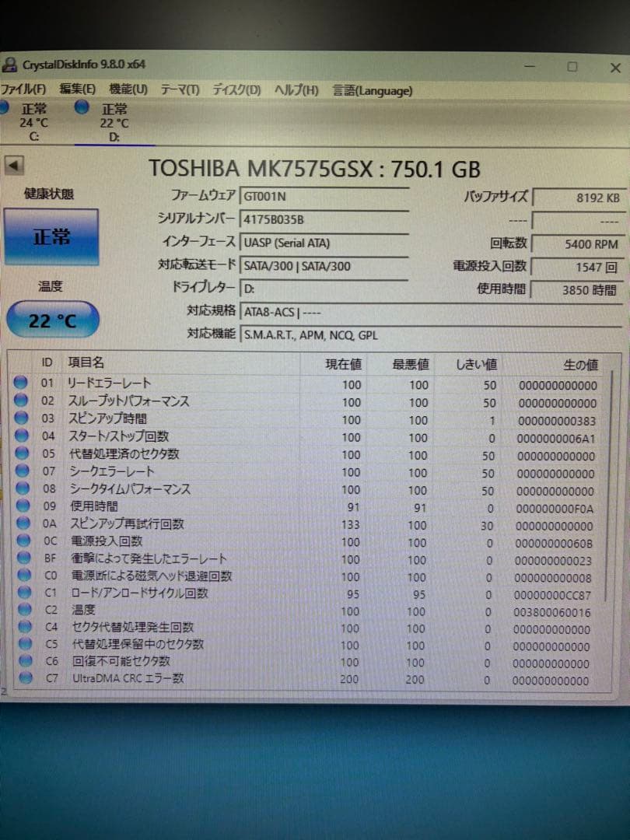Click the 項目名 column header
The width and height of the screenshot is (630, 840).
coord(86,362)
